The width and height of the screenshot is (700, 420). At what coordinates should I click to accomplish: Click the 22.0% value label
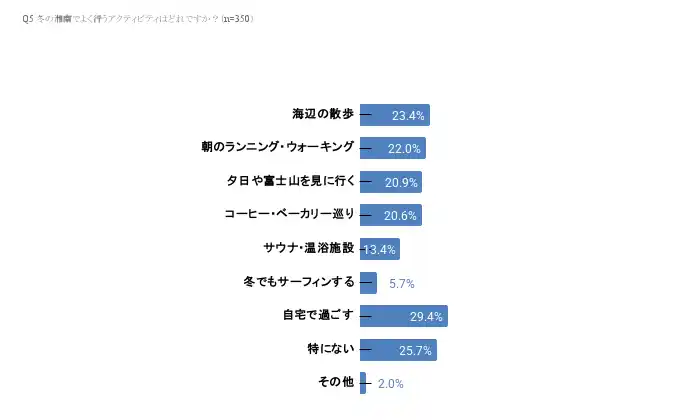click(405, 149)
